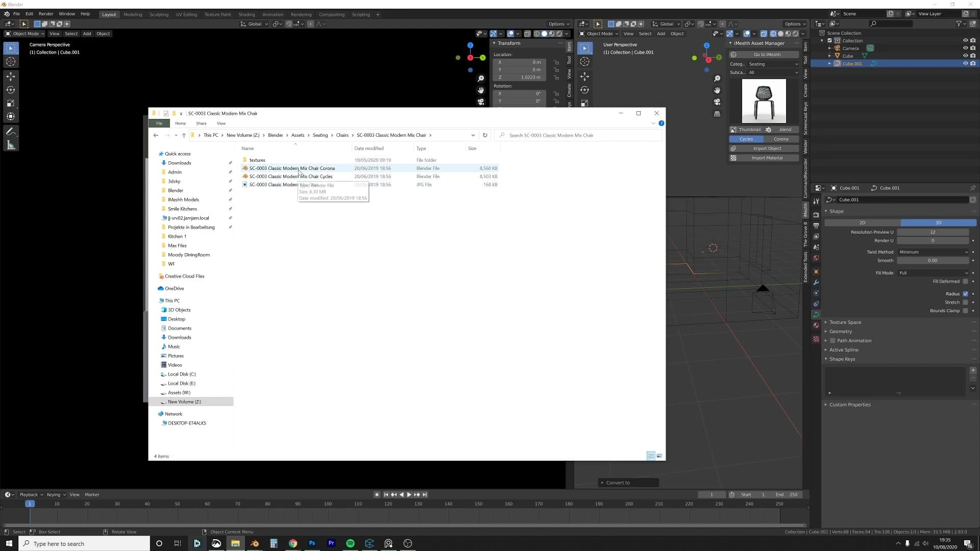The width and height of the screenshot is (980, 551).
Task: Open the Material properties tab icon
Action: point(816,325)
